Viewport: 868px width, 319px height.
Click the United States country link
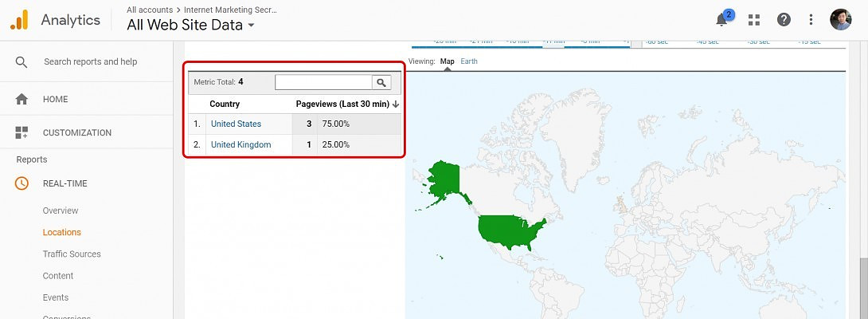coord(236,124)
